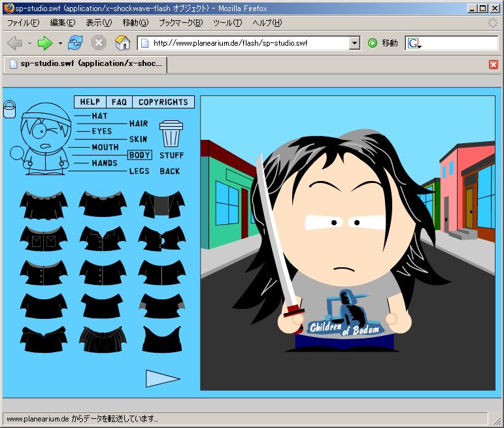Open the 編集(E) menu
The image size is (504, 428).
pyautogui.click(x=62, y=23)
